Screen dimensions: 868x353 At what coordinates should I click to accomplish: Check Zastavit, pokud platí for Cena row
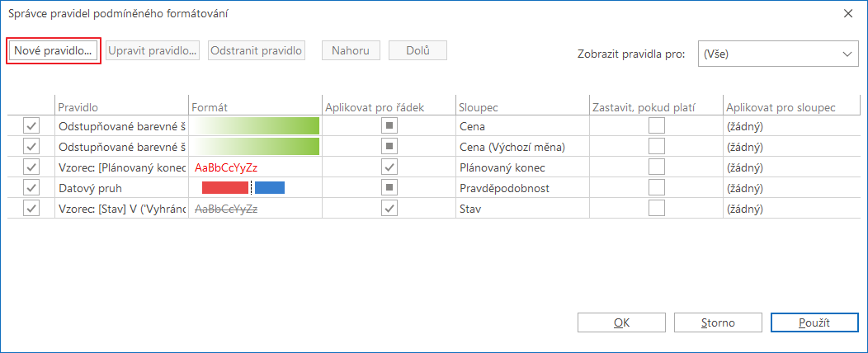[657, 127]
